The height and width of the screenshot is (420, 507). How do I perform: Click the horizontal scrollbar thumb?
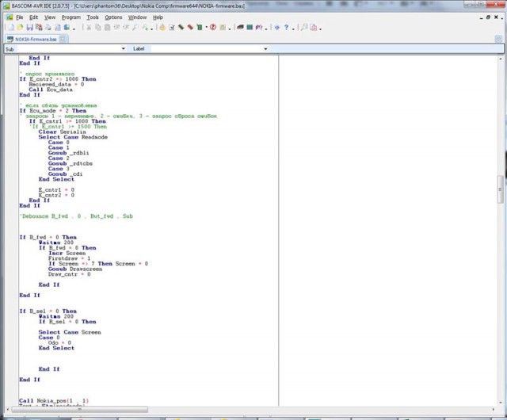pos(79,410)
